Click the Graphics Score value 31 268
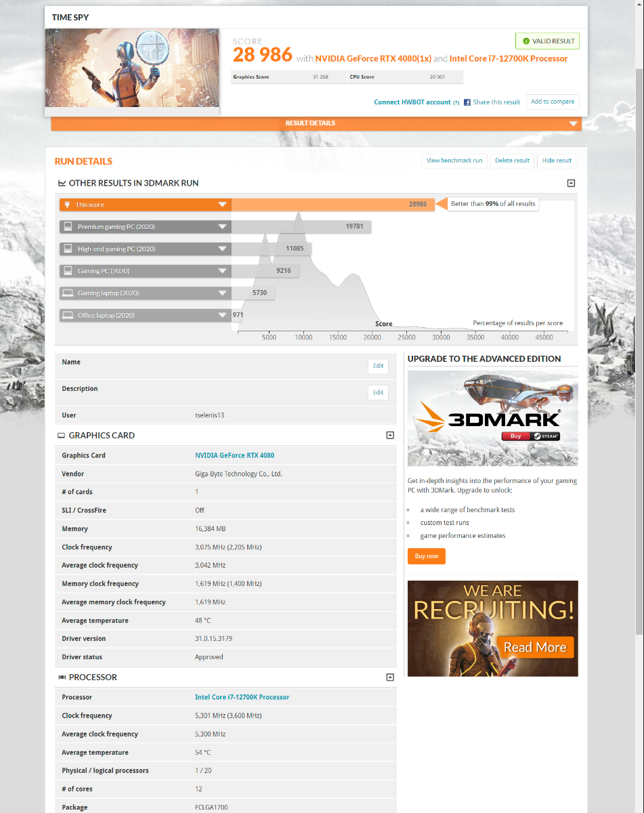This screenshot has height=813, width=644. click(320, 77)
